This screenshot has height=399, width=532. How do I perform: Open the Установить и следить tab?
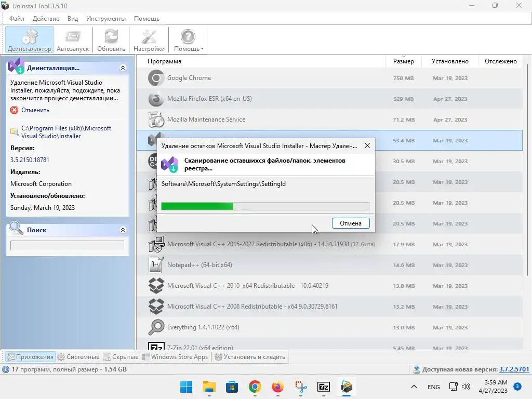pyautogui.click(x=250, y=357)
